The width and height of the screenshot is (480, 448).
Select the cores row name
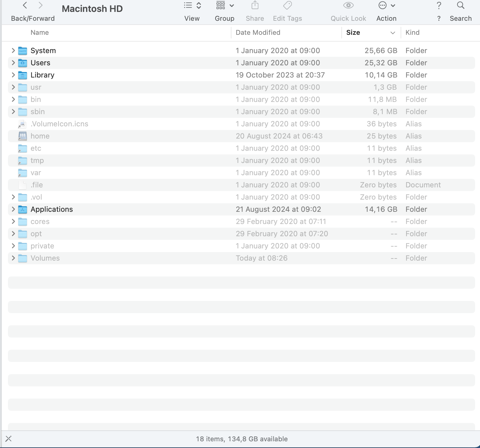tap(40, 222)
